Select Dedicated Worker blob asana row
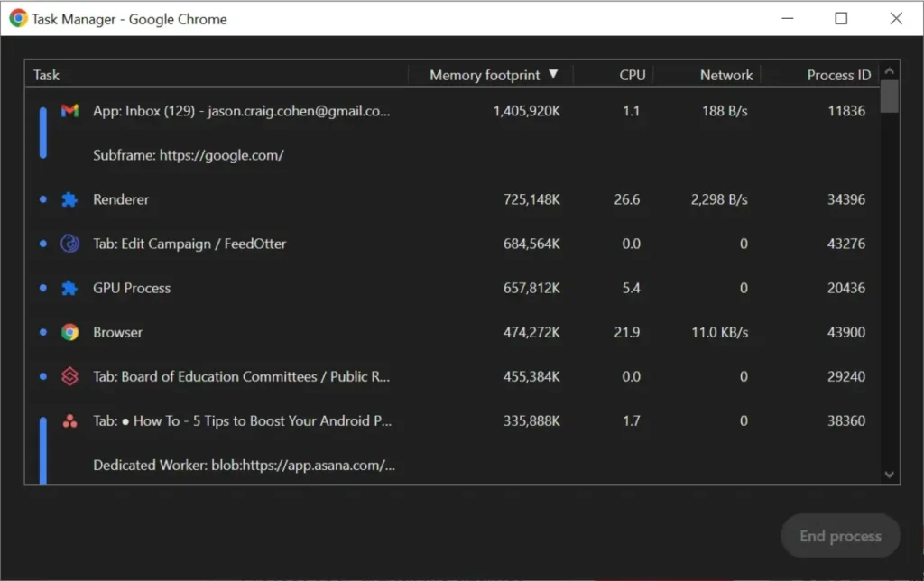Image resolution: width=924 pixels, height=581 pixels. (453, 465)
